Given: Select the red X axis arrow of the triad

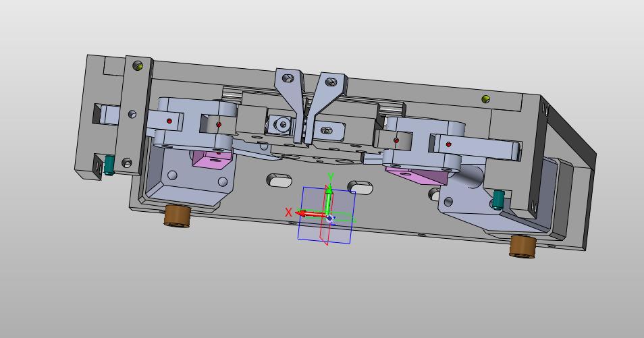Looking at the screenshot, I should coord(311,214).
